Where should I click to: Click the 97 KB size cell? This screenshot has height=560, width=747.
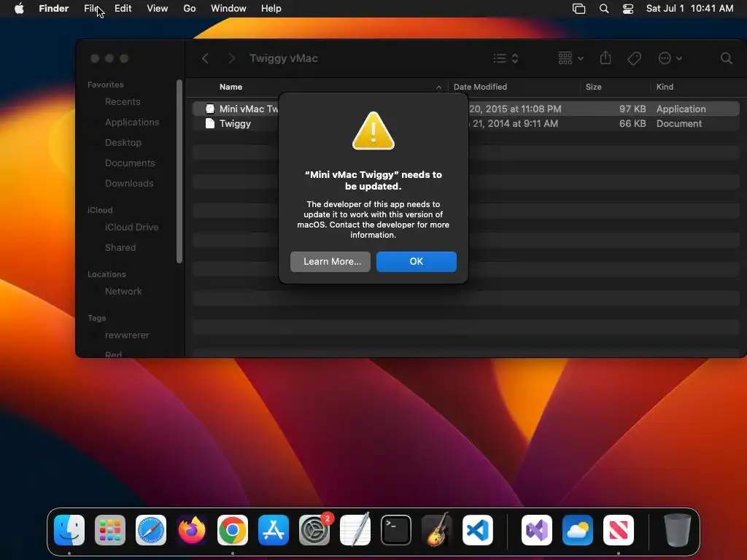click(x=632, y=109)
